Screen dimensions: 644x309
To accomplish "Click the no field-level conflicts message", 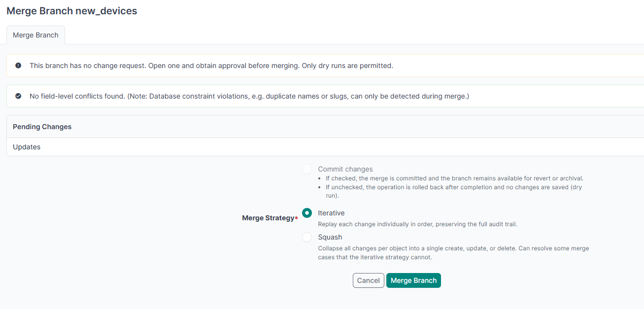I will click(249, 96).
